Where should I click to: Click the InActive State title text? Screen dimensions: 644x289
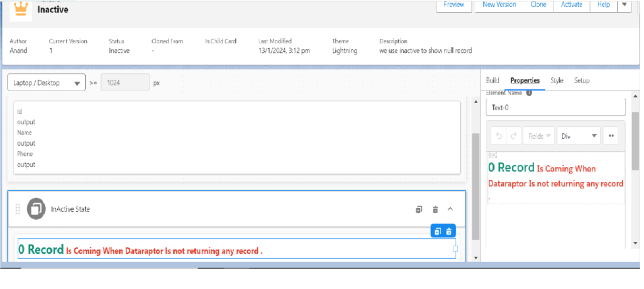tap(70, 209)
